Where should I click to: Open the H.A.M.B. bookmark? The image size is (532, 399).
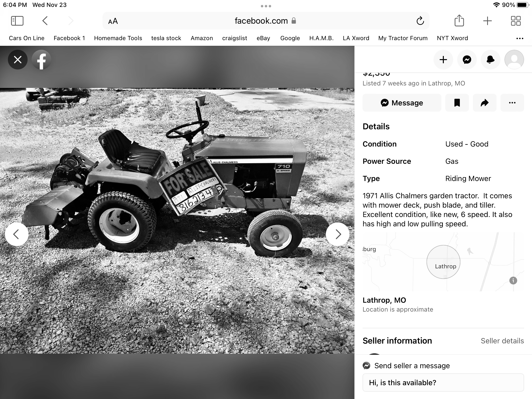click(x=321, y=38)
